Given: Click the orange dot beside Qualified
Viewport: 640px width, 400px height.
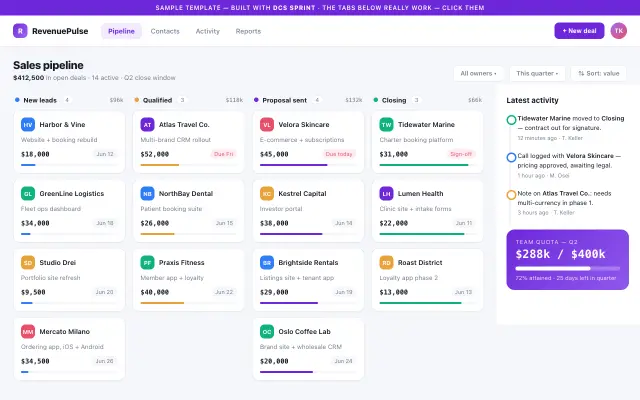Looking at the screenshot, I should (x=137, y=100).
